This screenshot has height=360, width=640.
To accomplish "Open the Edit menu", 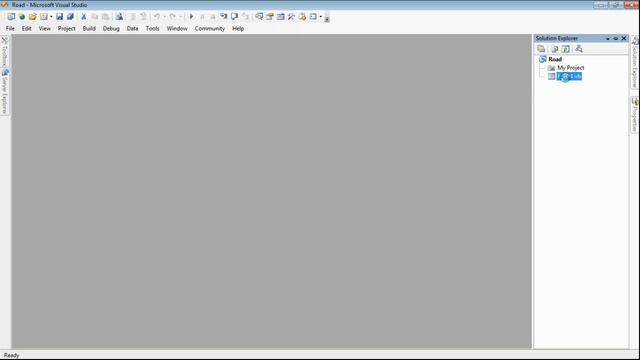I will click(x=27, y=29).
